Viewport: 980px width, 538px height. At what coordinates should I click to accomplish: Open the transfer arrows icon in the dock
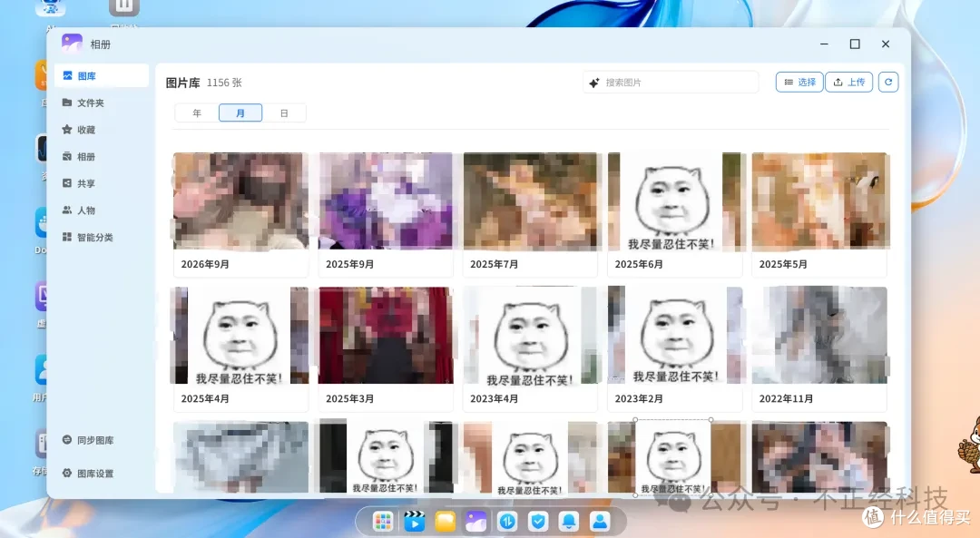pyautogui.click(x=507, y=521)
